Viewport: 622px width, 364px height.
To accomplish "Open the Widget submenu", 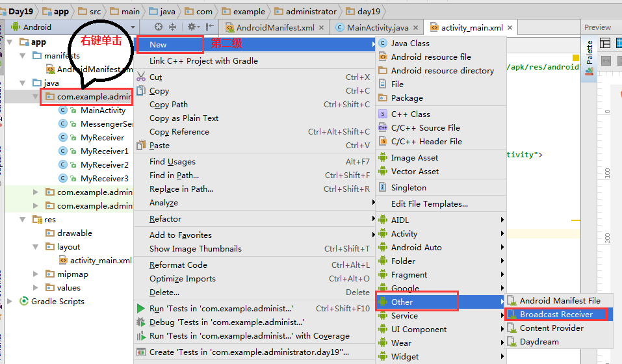I will coord(441,356).
